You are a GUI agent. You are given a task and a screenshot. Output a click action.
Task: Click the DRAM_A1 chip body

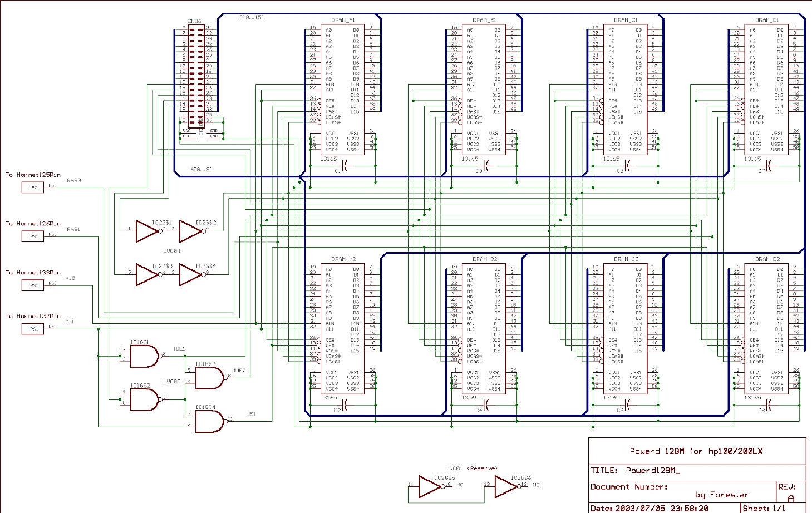343,89
